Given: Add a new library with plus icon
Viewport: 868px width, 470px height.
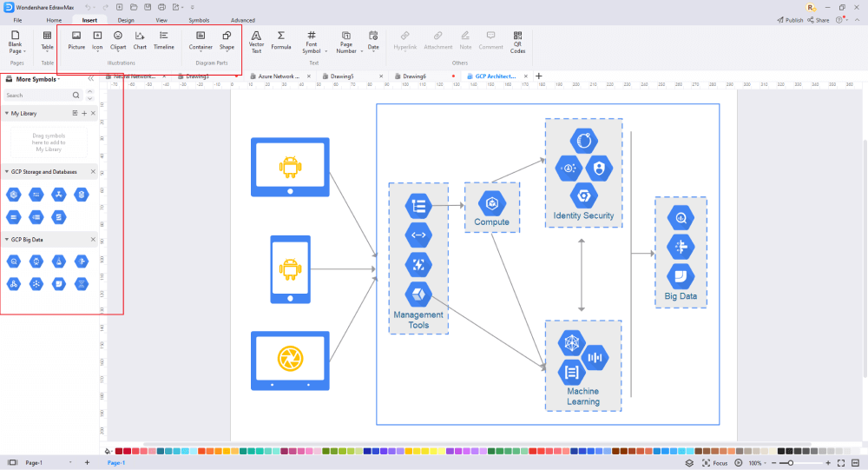Looking at the screenshot, I should pyautogui.click(x=84, y=113).
